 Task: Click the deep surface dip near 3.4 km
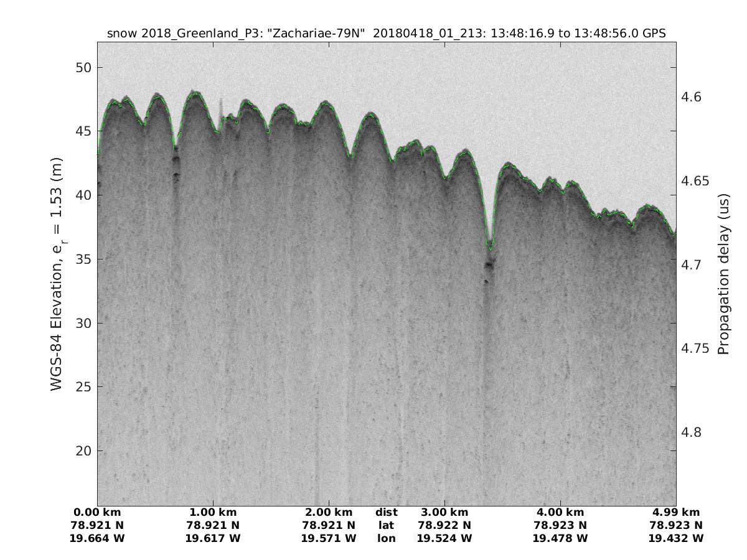(490, 244)
